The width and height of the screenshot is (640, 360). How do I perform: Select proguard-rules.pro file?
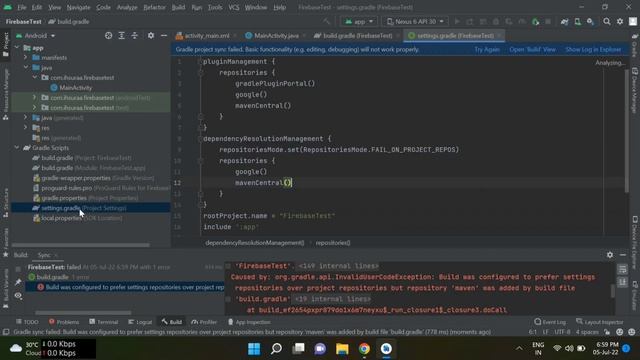point(101,188)
